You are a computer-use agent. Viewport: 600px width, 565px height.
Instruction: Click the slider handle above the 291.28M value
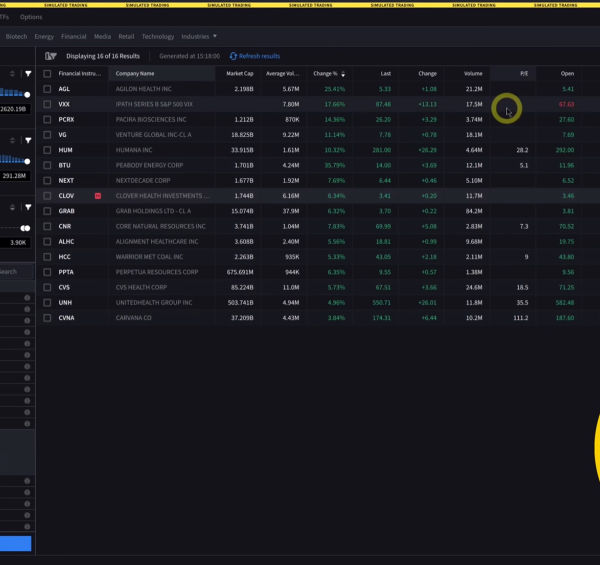(x=27, y=160)
